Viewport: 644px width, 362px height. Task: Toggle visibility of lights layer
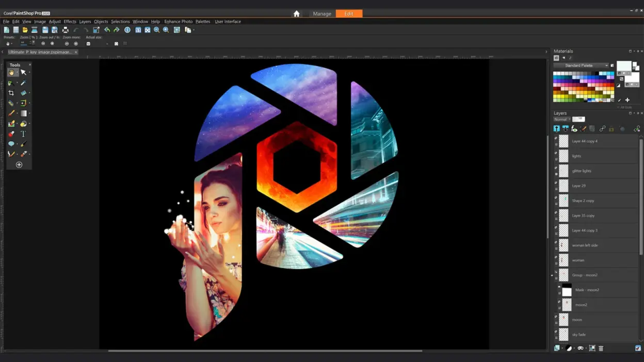[x=556, y=153]
